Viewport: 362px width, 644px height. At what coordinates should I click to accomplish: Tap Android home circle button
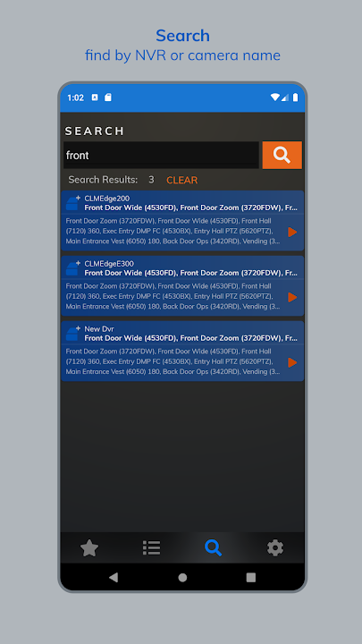tap(182, 578)
